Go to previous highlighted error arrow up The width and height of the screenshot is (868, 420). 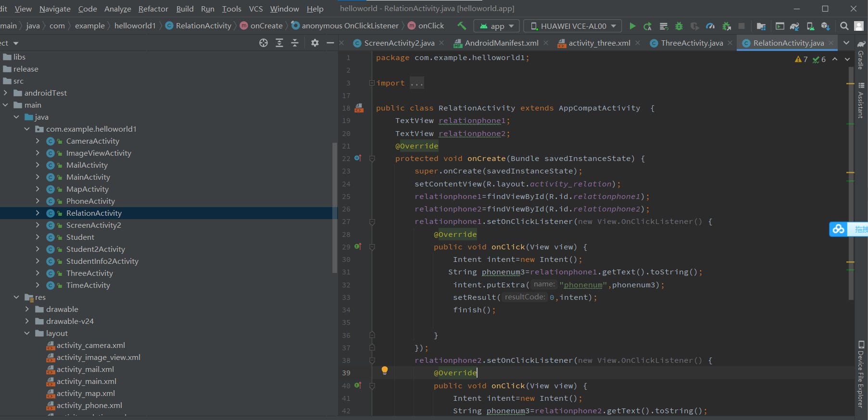835,59
